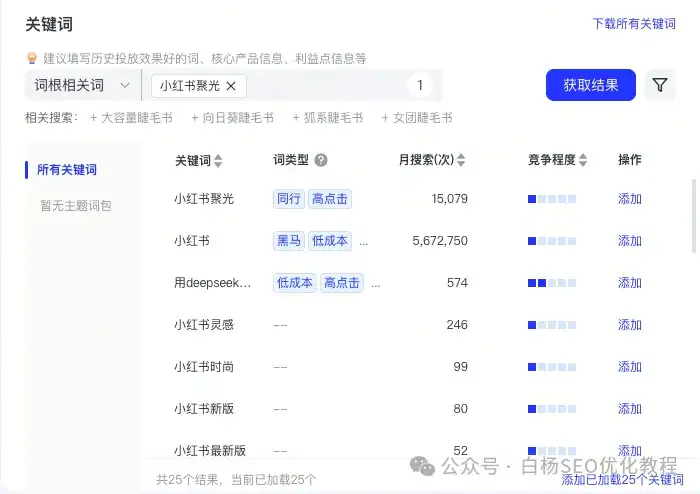Viewport: 700px width, 494px height.
Task: Expand more tags on 用deepseek row
Action: click(x=375, y=285)
